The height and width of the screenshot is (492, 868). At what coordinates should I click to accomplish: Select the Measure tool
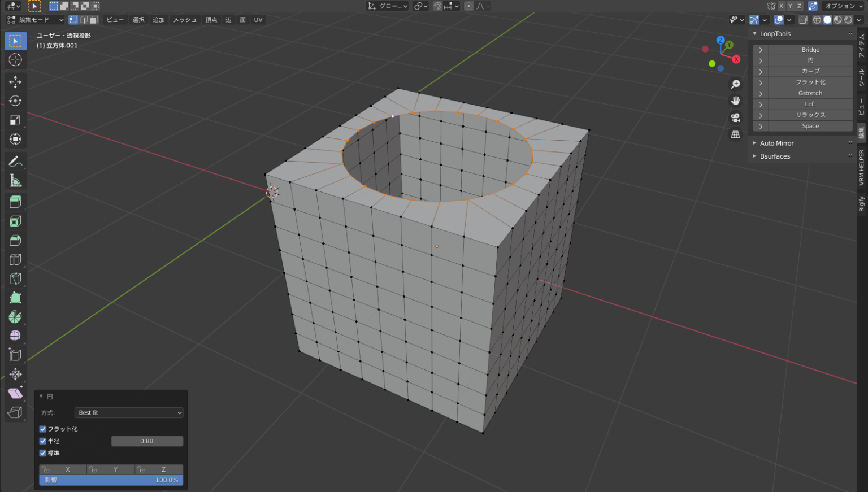pyautogui.click(x=15, y=180)
